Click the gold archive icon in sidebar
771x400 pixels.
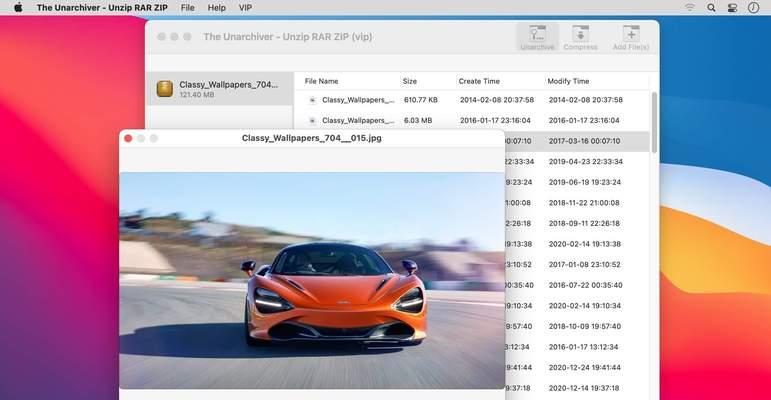(x=165, y=89)
